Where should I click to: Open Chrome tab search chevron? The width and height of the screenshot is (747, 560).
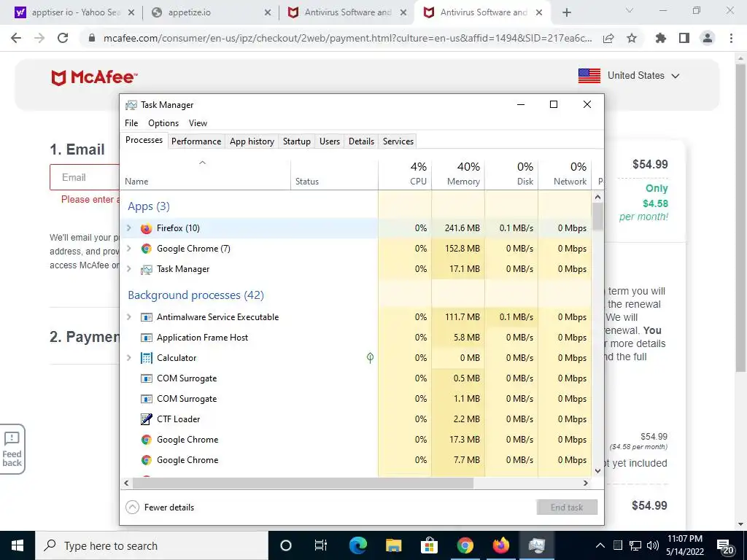(x=630, y=10)
